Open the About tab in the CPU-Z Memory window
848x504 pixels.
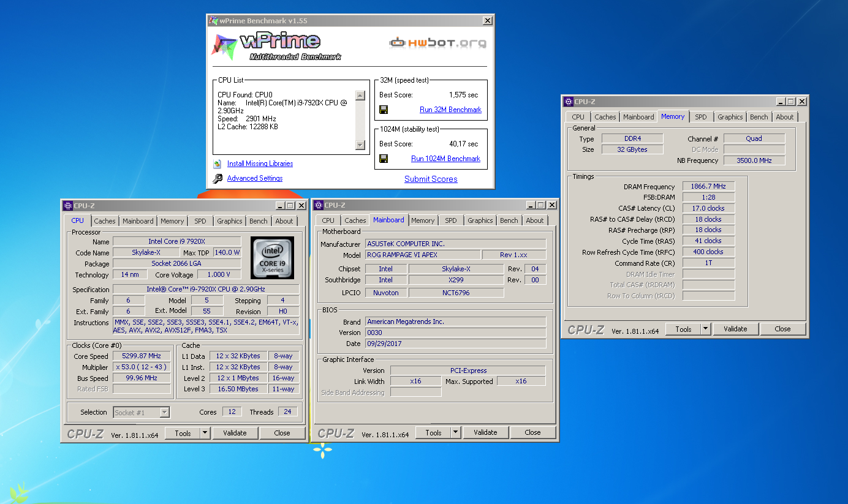point(785,117)
